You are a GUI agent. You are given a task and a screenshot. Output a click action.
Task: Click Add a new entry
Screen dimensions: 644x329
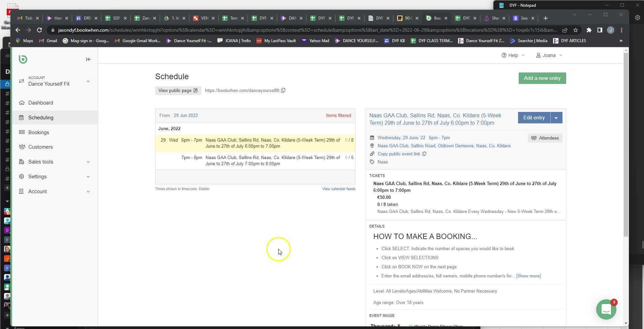pyautogui.click(x=542, y=78)
